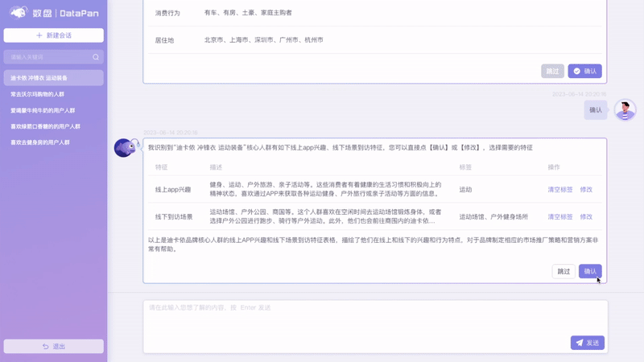Click the 特征 column header
The image size is (644, 362).
(162, 167)
